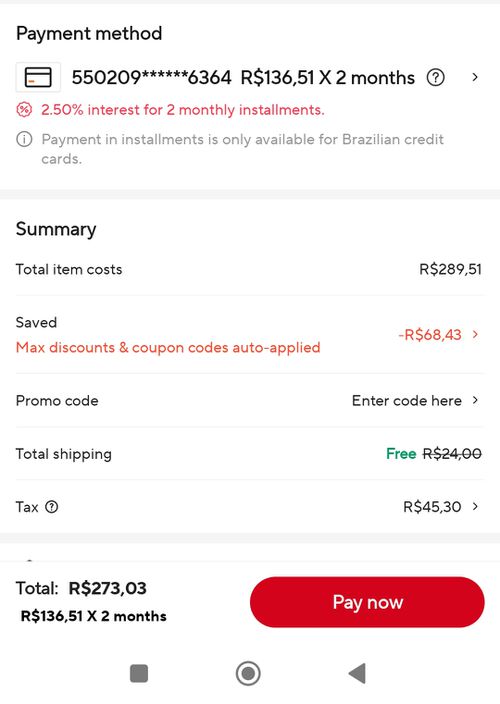Tap the info icon beside Brazilian cards notice
Viewport: 500px width, 704px height.
(24, 139)
